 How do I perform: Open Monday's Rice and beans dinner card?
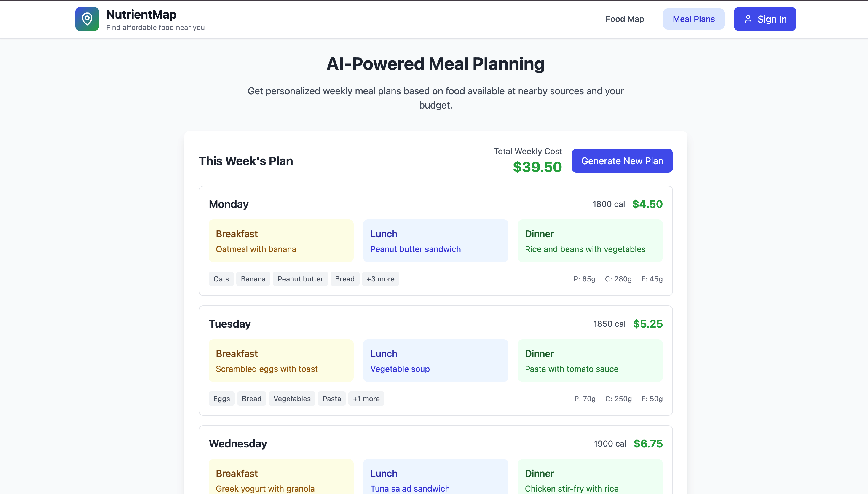tap(590, 241)
